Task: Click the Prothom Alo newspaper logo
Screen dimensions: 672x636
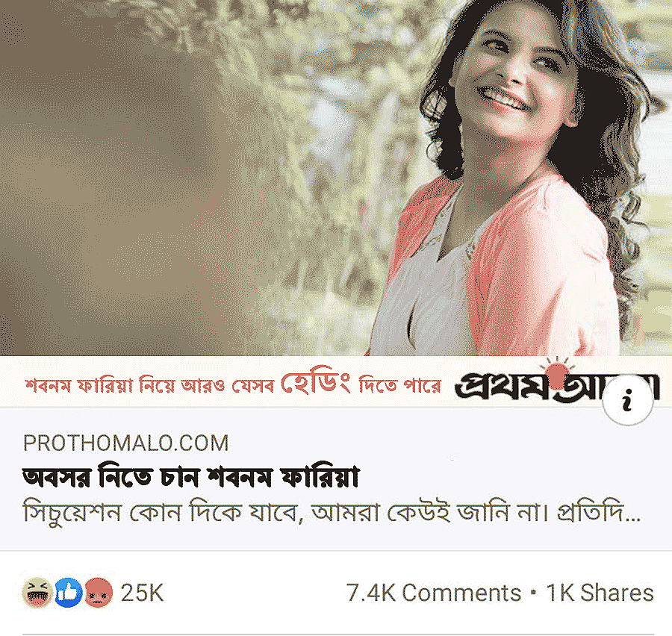Action: (x=557, y=381)
